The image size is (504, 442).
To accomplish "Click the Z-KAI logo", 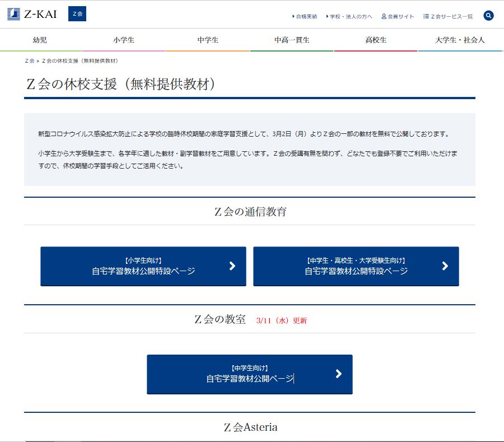I will [32, 15].
